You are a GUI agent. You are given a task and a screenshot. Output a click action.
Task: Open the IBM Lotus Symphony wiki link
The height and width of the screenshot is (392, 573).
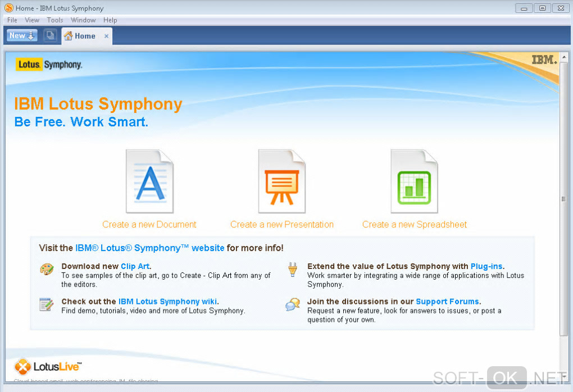coord(168,302)
